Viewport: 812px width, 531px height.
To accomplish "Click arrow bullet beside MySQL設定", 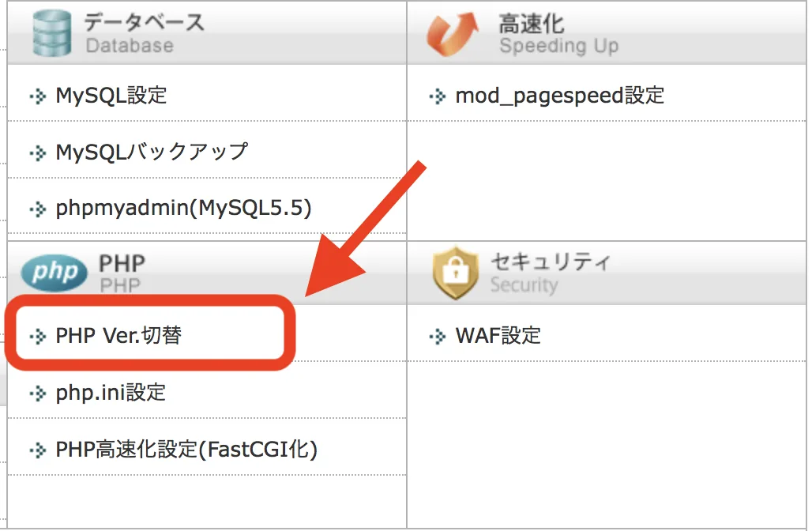I will tap(37, 96).
